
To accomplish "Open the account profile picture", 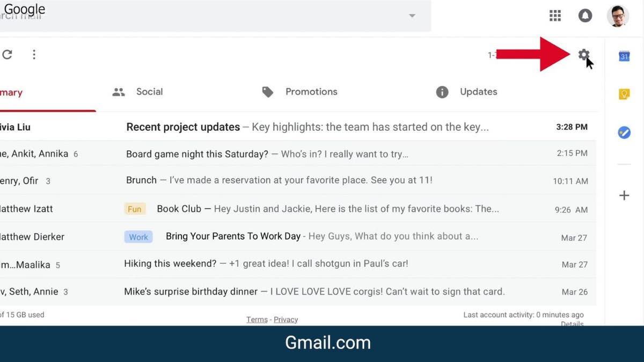I will tap(618, 16).
